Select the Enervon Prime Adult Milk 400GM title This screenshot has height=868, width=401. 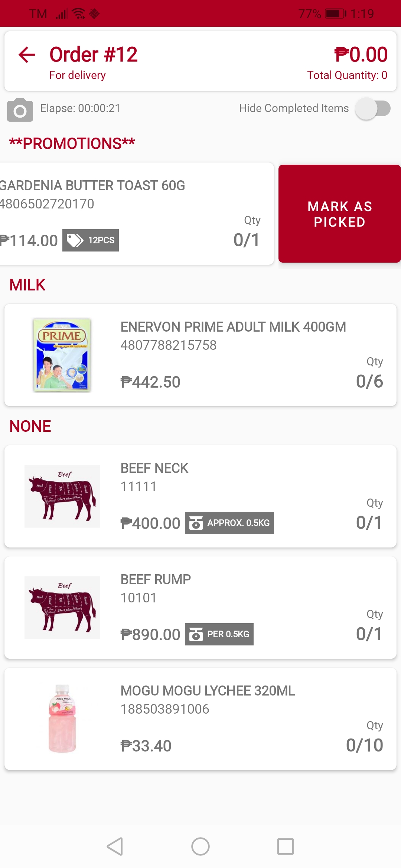pyautogui.click(x=233, y=327)
